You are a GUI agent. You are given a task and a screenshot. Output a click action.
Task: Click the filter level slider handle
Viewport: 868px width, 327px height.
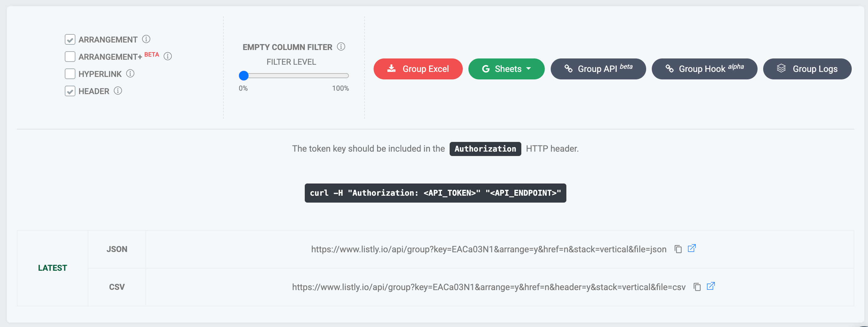click(243, 76)
